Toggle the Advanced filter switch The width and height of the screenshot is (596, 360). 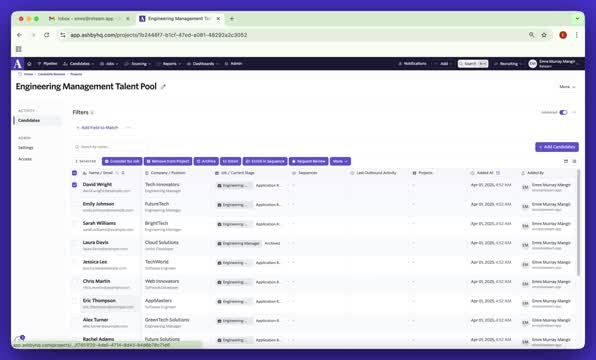click(x=563, y=113)
